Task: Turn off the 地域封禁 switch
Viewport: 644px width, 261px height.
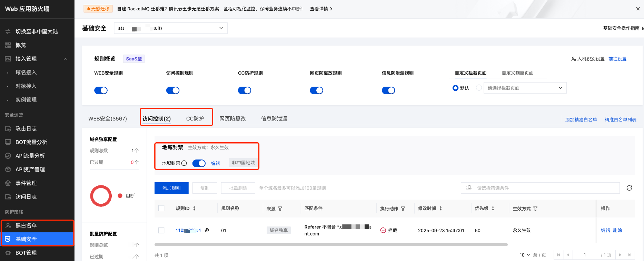Action: click(199, 163)
